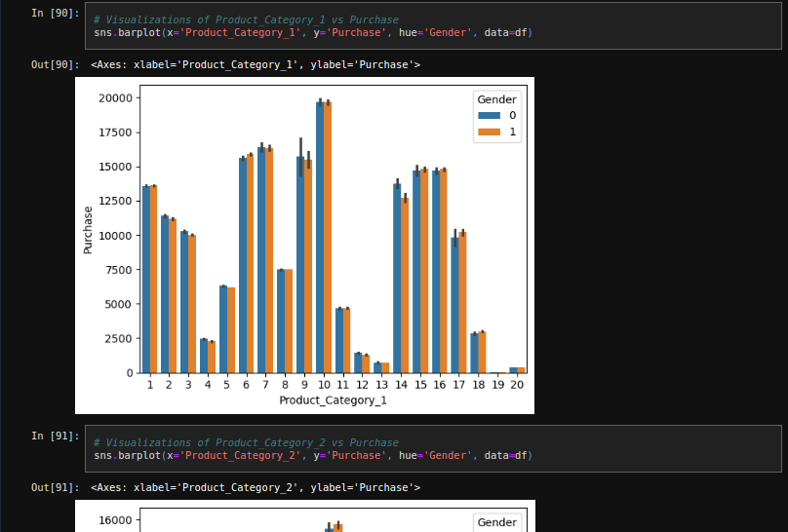
Task: Click inside the In [91] code cell
Action: coord(433,448)
